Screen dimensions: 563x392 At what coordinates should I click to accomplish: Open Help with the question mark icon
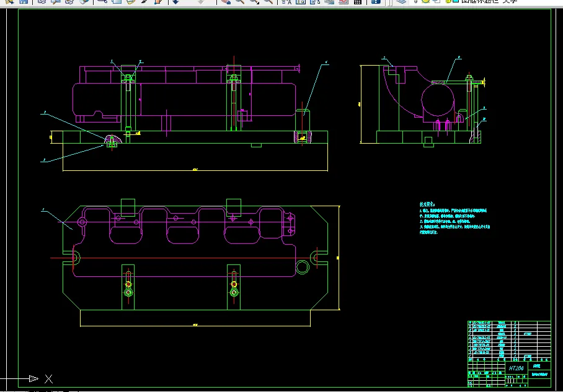pyautogui.click(x=376, y=2)
